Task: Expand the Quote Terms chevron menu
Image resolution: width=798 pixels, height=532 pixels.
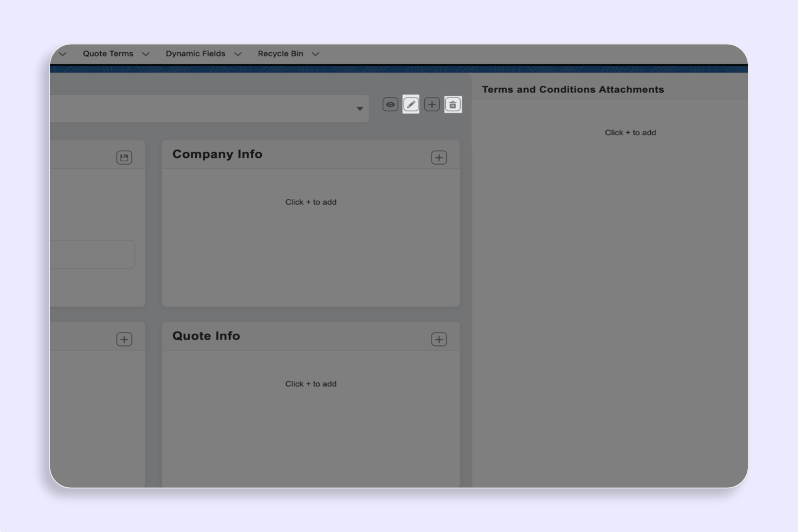Action: point(146,54)
